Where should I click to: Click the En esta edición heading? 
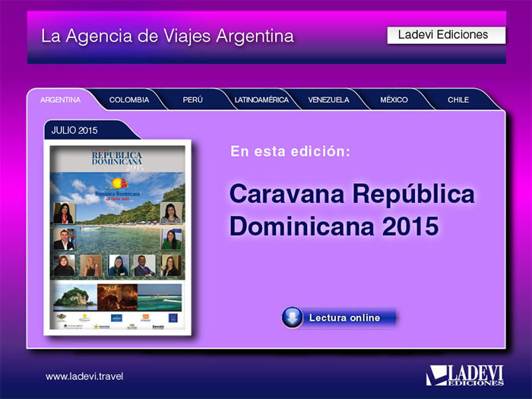pyautogui.click(x=290, y=151)
